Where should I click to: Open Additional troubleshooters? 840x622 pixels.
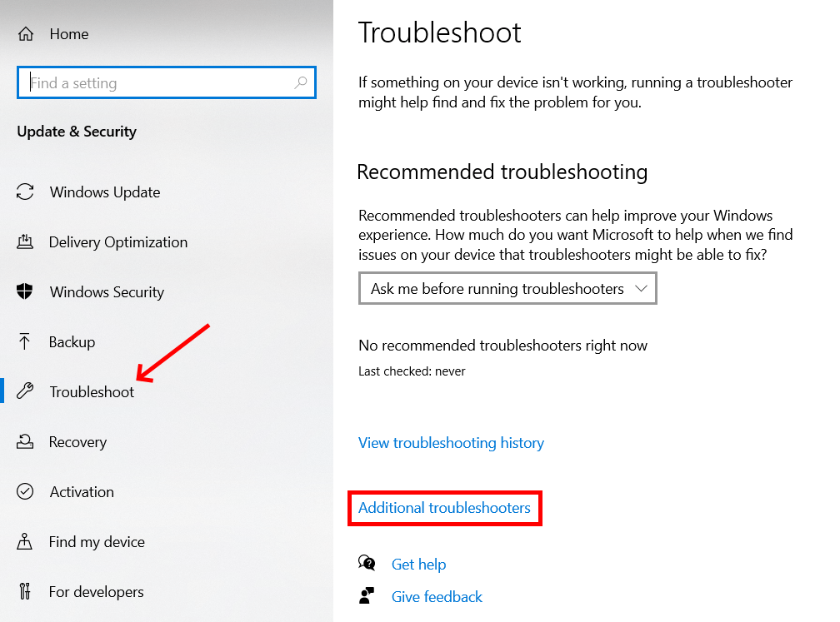coord(444,508)
